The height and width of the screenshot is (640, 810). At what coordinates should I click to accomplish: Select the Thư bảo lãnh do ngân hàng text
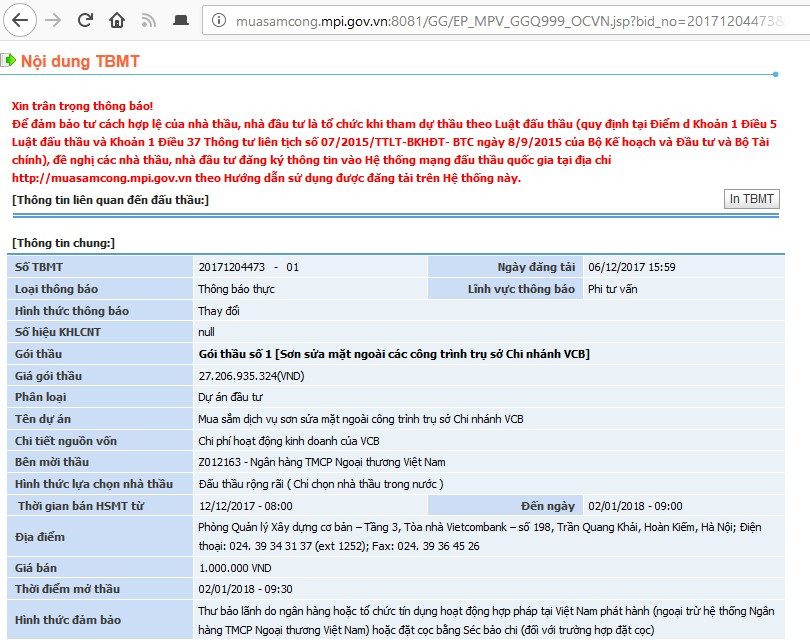click(x=486, y=620)
